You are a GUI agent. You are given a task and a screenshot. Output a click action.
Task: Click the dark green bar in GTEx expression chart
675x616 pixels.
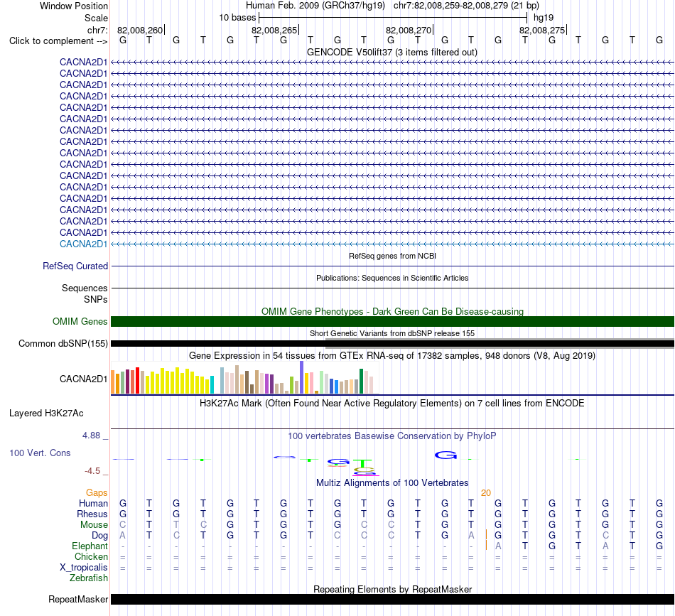[x=361, y=381]
